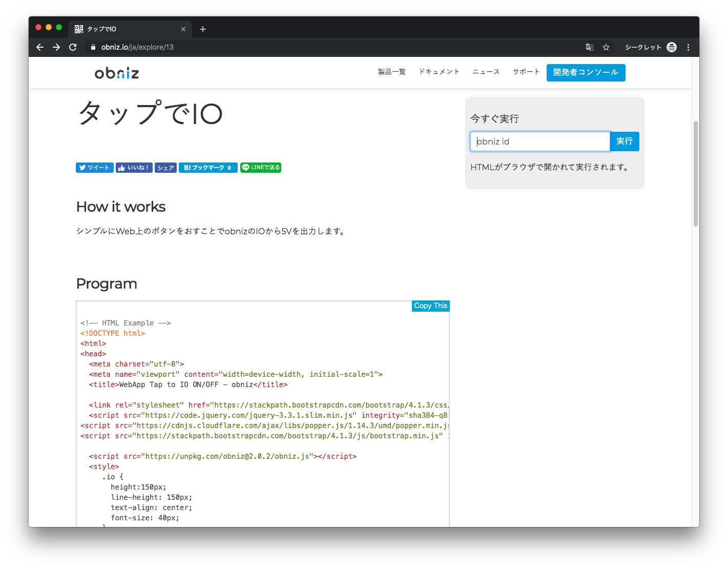The image size is (728, 568).
Task: Click the '<!DOCTYPE html>' code line
Action: click(x=113, y=333)
